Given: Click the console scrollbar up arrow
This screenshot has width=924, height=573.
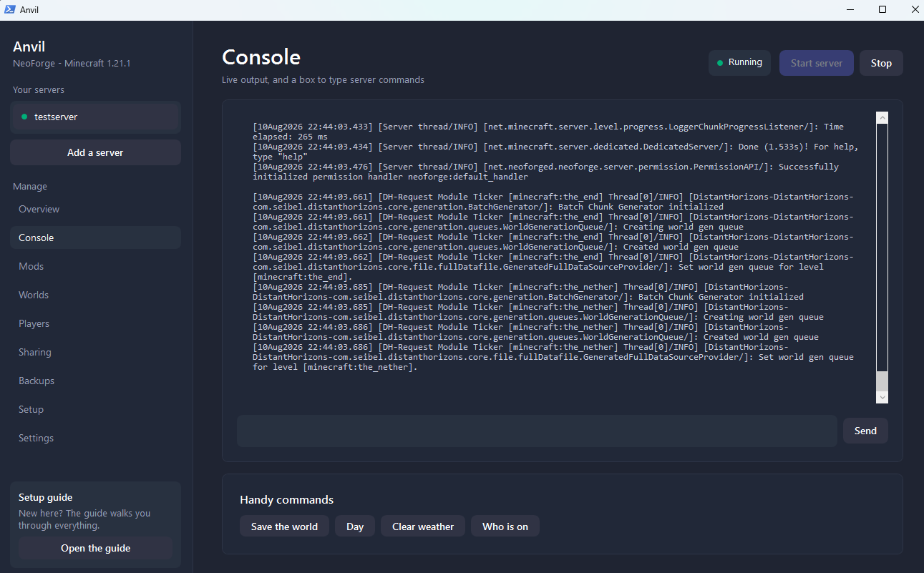Looking at the screenshot, I should click(x=882, y=117).
